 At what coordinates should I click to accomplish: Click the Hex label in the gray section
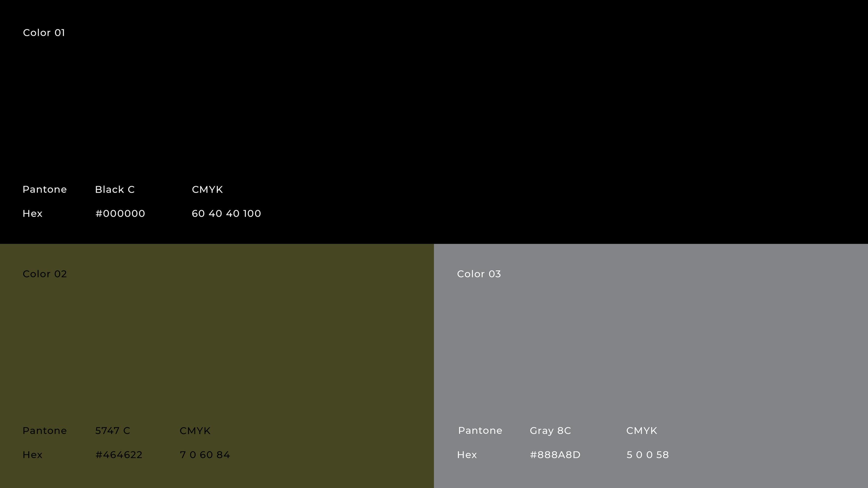coord(467,455)
